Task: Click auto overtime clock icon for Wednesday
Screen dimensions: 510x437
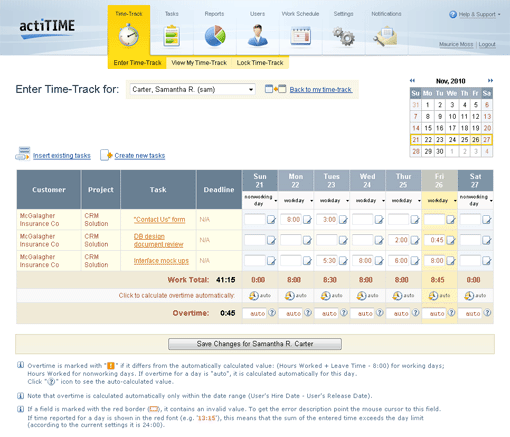Action: [x=361, y=296]
